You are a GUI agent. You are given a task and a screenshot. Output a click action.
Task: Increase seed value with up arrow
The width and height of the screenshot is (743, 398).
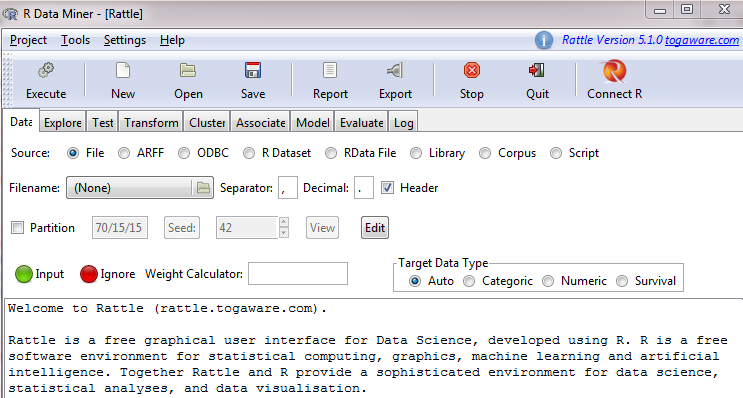click(x=283, y=222)
